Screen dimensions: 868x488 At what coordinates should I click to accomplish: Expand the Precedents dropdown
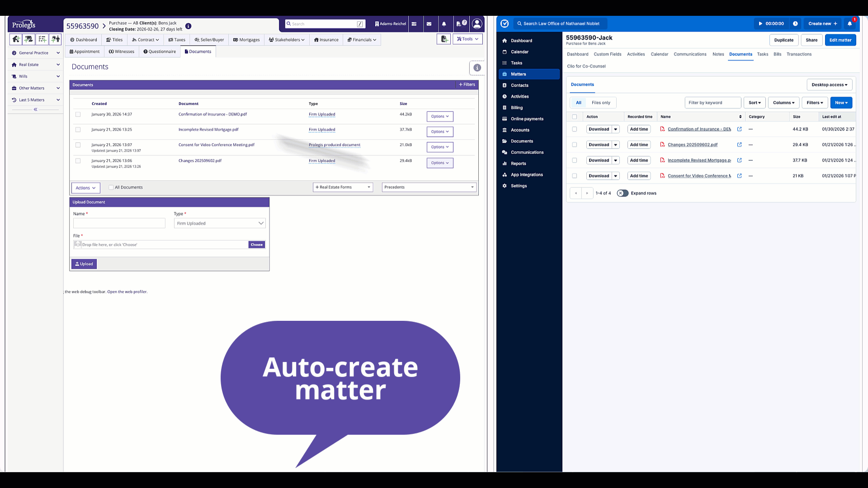coord(429,188)
